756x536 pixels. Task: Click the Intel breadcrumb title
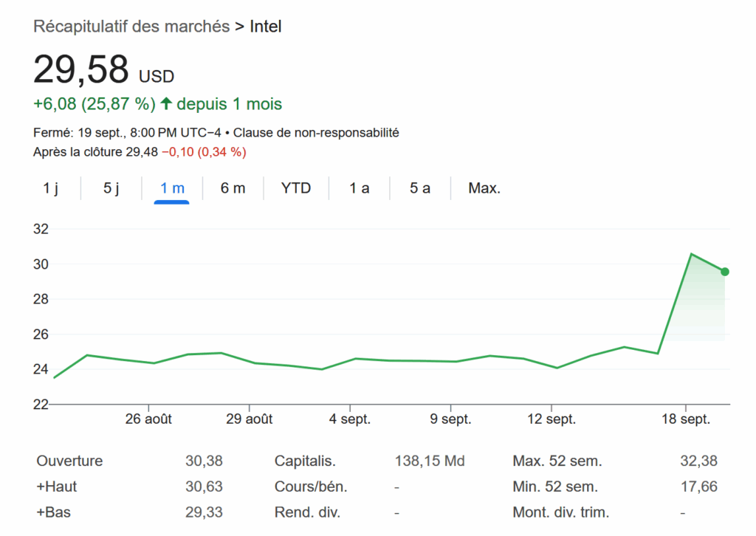tap(266, 27)
